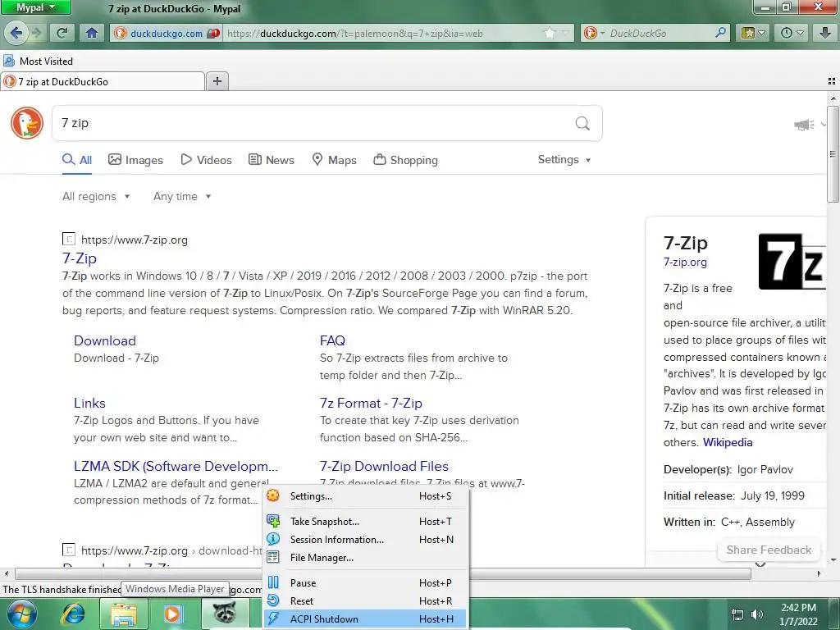Open the URL history dropdown arrow
The image size is (840, 630).
(564, 33)
